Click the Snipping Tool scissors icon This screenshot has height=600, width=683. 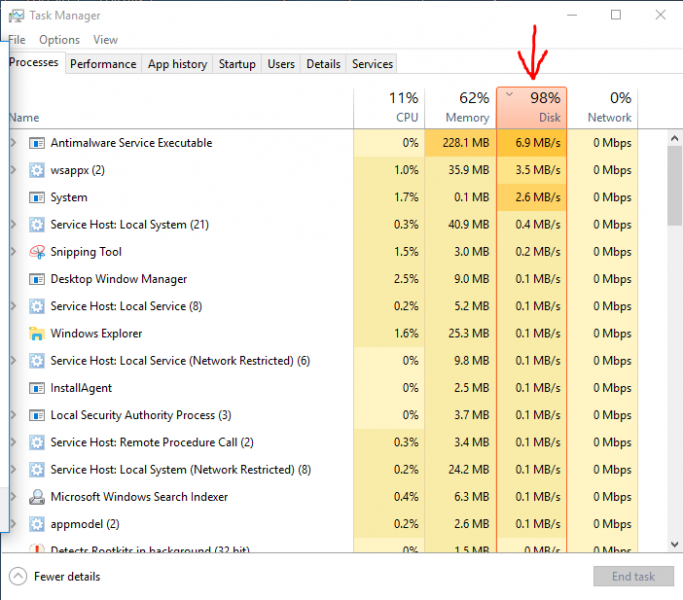[38, 252]
